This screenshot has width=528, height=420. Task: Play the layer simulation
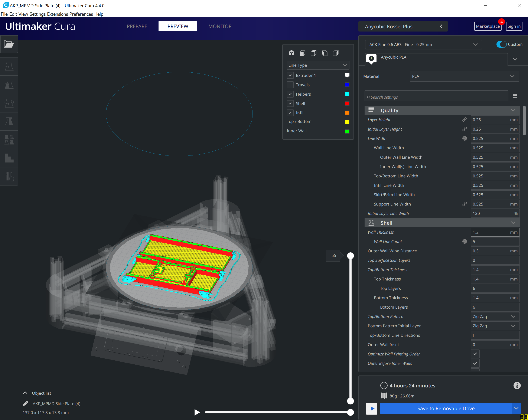tap(197, 412)
